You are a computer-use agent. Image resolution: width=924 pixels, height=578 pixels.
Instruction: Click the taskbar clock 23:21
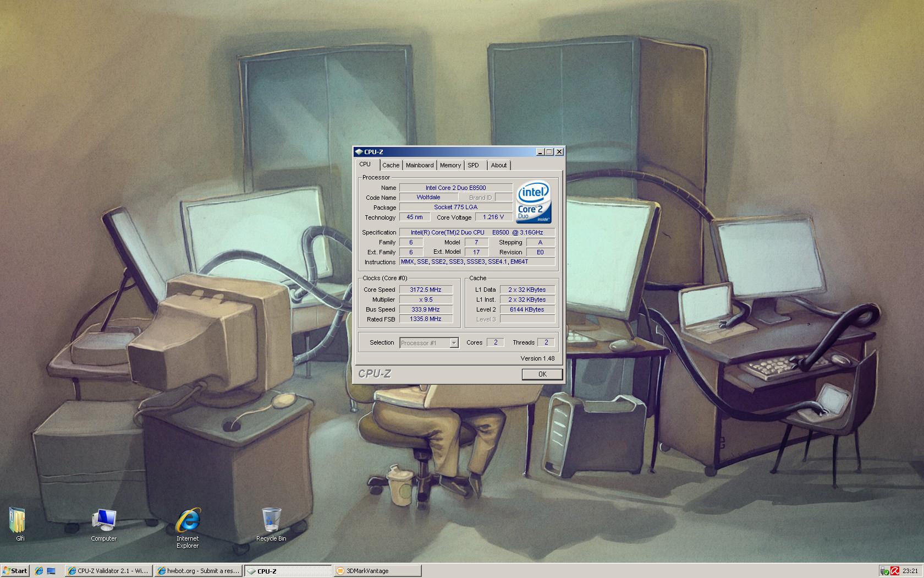(910, 571)
